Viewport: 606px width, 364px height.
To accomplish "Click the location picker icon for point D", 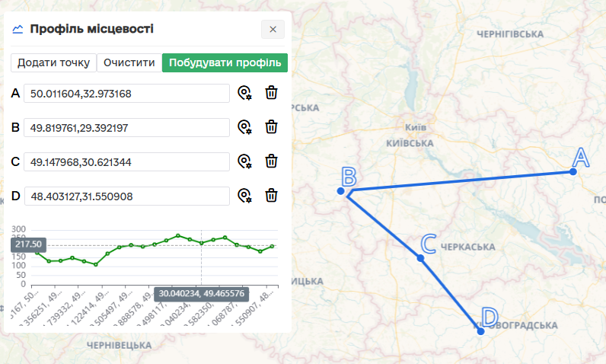I will (244, 196).
